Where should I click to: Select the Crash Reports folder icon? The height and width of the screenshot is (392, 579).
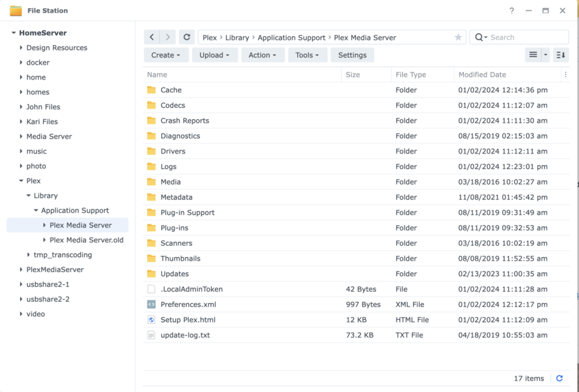[x=152, y=121]
